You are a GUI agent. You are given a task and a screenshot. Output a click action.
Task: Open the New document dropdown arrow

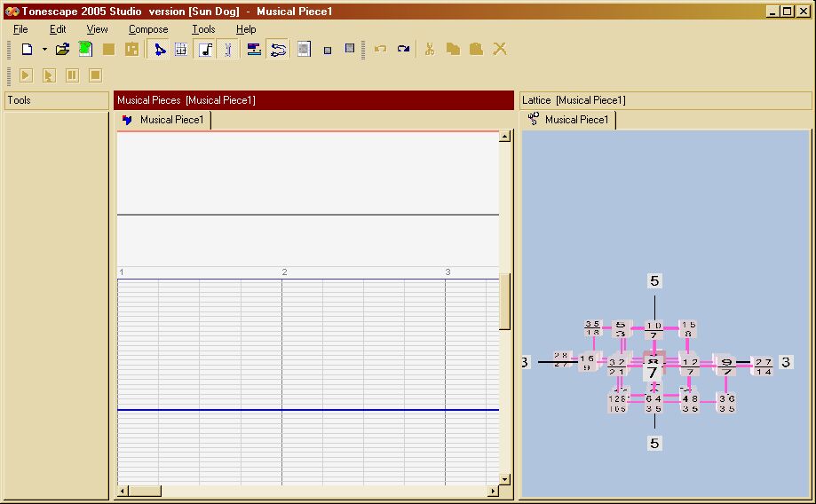click(44, 50)
